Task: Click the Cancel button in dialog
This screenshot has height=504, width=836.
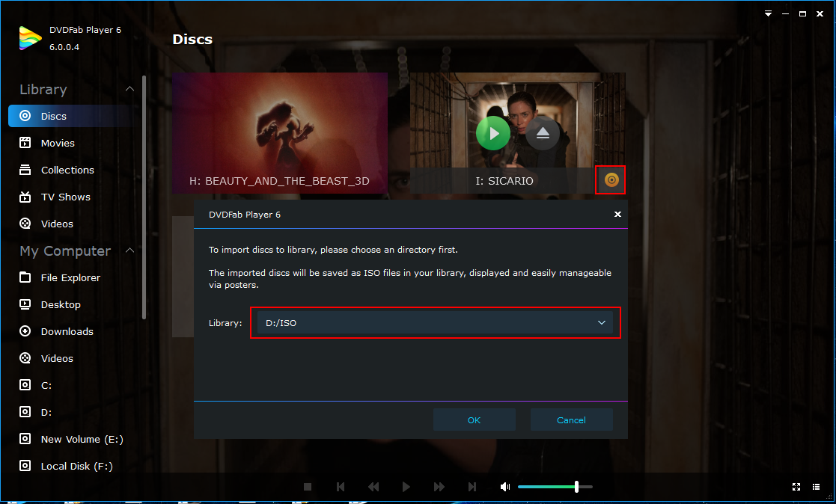Action: pos(571,420)
